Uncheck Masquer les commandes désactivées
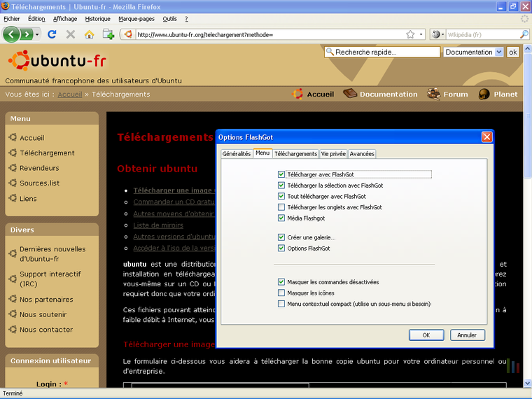The height and width of the screenshot is (399, 532). [x=281, y=282]
